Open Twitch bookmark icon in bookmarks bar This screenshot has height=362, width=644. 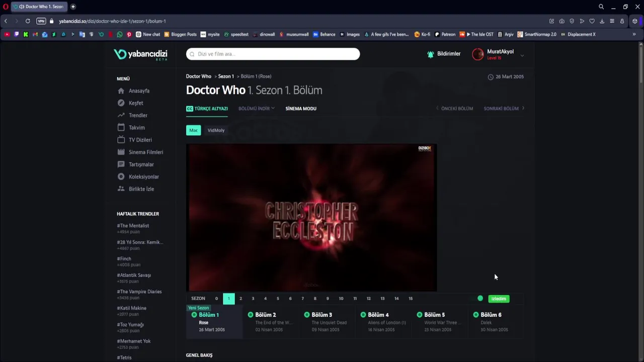tap(17, 34)
